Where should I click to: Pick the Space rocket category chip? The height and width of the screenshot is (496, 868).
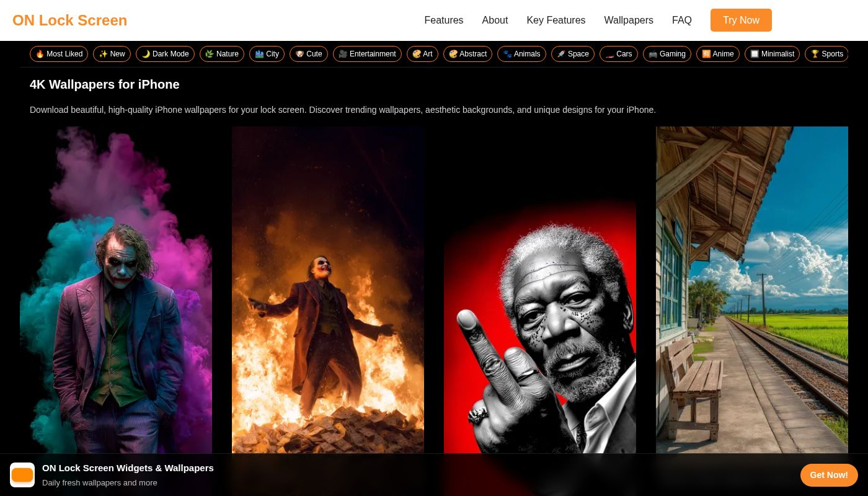tap(572, 54)
